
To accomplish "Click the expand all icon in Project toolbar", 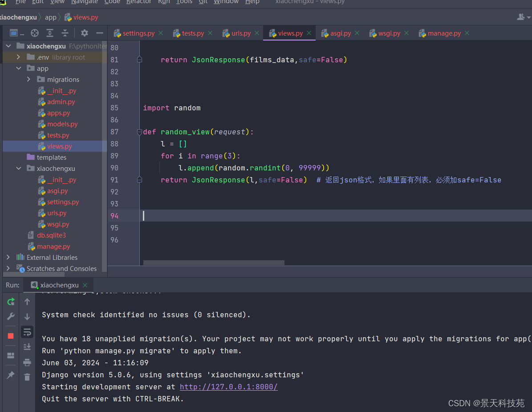I will tap(50, 33).
